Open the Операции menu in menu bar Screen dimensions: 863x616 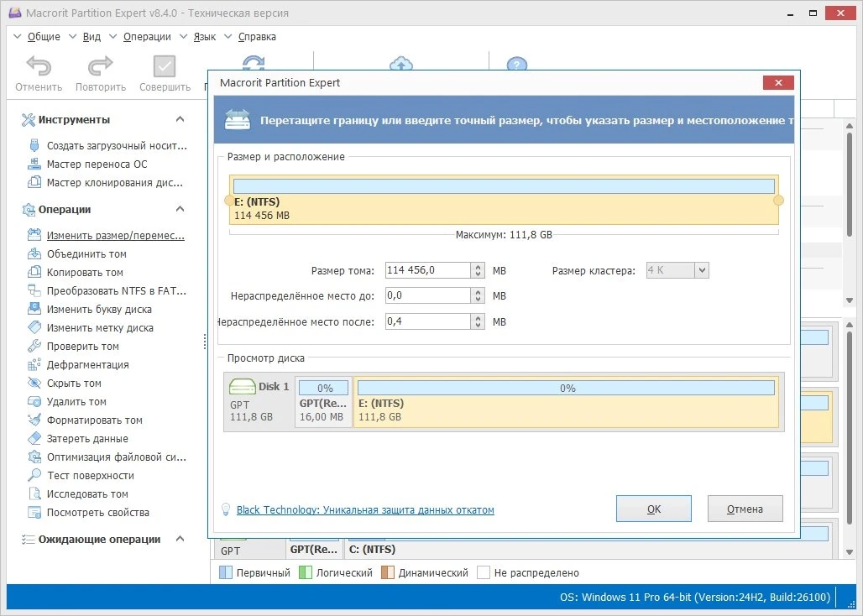(147, 37)
